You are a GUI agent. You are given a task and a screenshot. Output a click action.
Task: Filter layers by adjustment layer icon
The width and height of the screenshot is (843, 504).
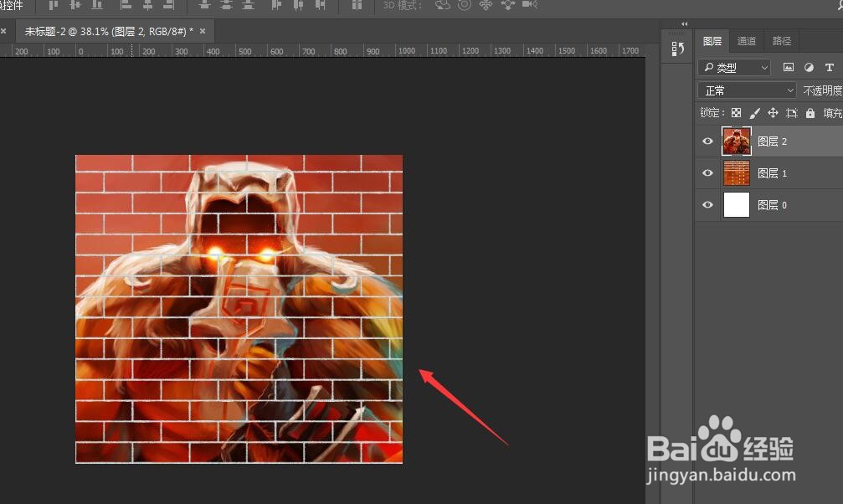810,67
